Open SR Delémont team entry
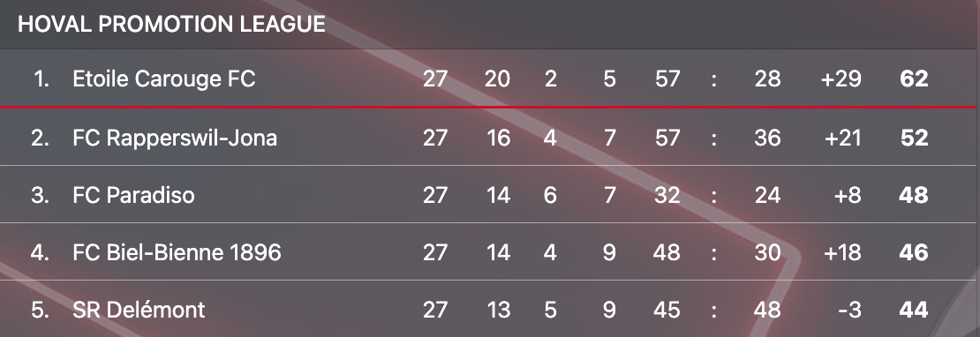 pos(139,311)
